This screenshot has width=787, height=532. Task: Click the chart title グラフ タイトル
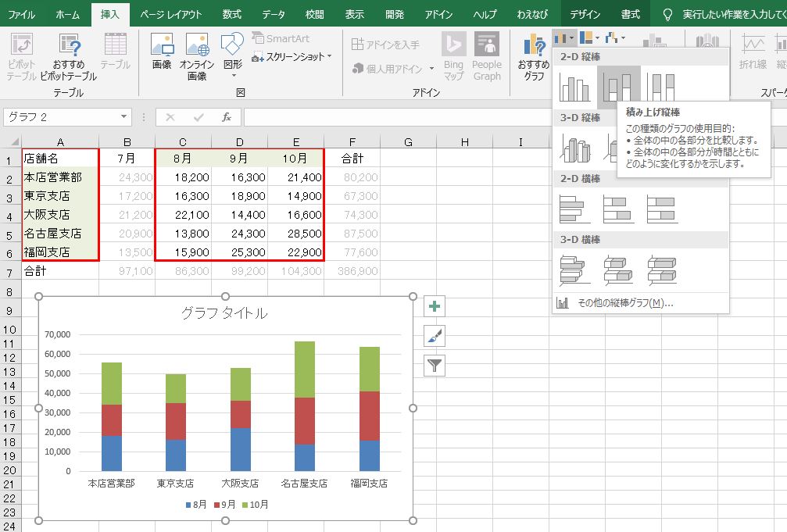coord(224,313)
